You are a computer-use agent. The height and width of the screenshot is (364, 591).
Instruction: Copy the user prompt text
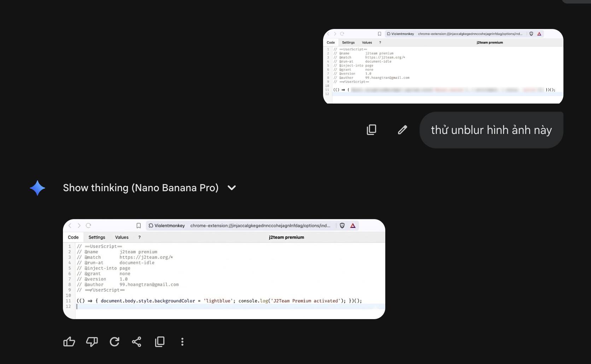pos(371,130)
